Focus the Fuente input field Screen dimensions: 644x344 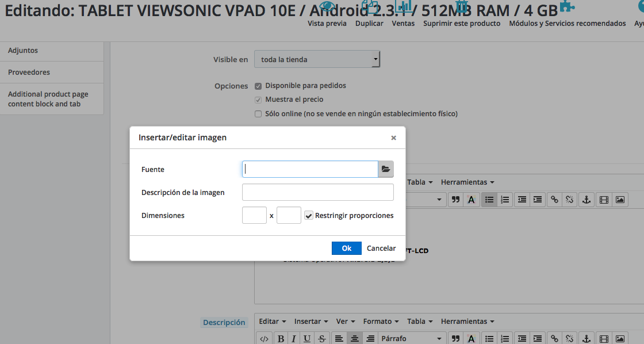tap(310, 169)
